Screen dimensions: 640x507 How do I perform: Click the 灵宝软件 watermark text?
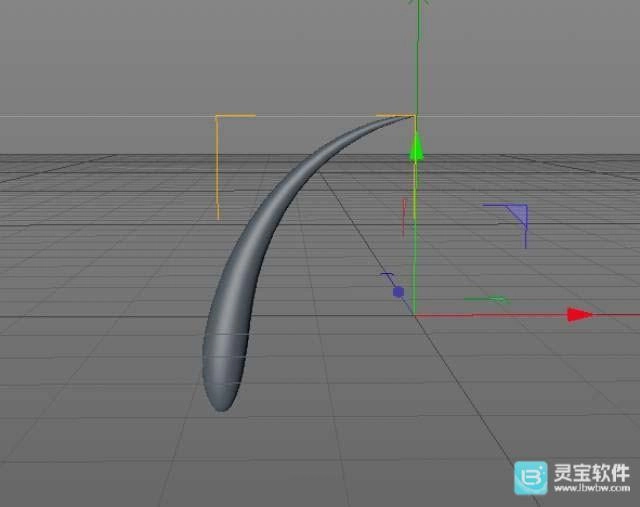point(590,472)
